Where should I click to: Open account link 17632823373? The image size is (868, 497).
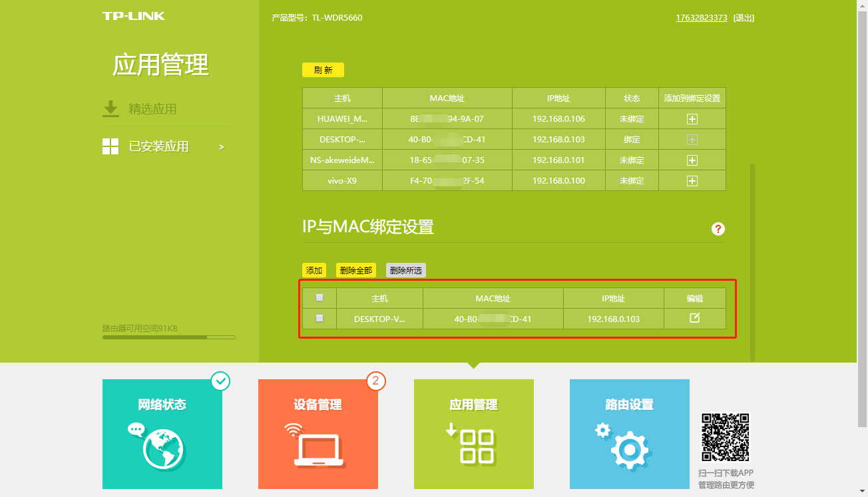coord(702,18)
